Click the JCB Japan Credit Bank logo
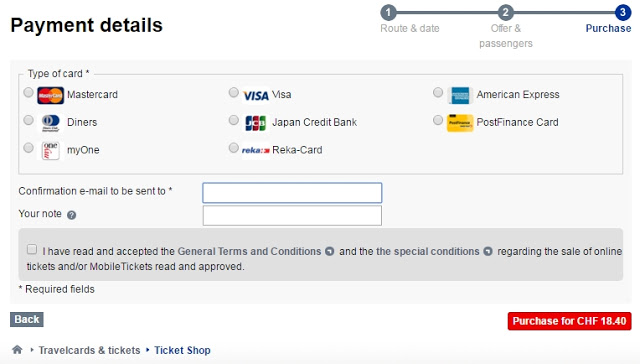 (x=256, y=122)
